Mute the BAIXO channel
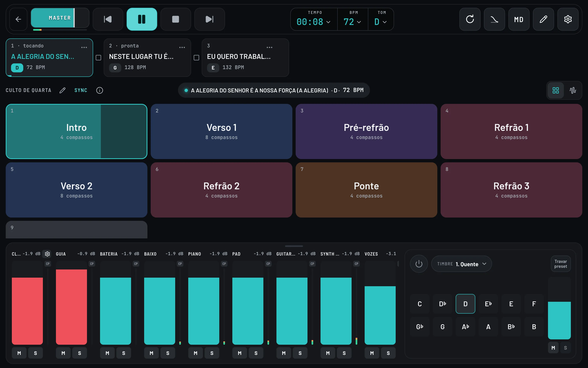588x368 pixels. click(151, 353)
